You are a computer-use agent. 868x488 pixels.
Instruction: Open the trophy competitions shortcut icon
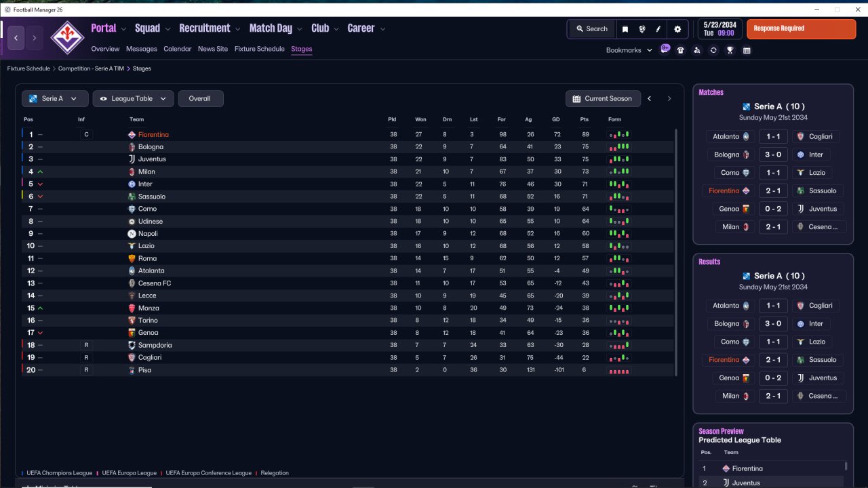pyautogui.click(x=730, y=50)
